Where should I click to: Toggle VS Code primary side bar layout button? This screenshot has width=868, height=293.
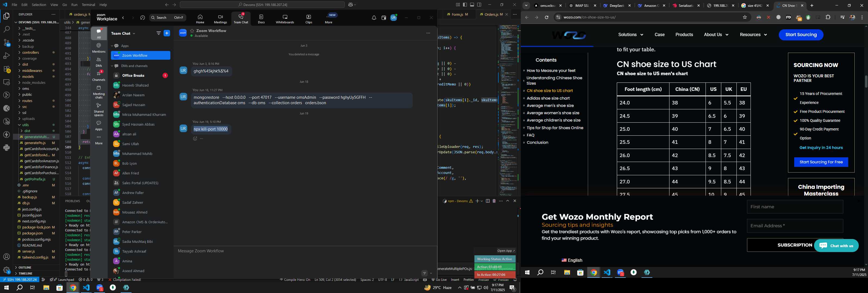465,5
